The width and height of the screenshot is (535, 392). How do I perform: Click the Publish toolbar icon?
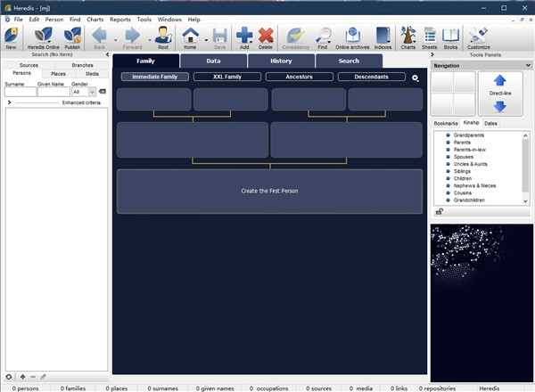(x=72, y=37)
